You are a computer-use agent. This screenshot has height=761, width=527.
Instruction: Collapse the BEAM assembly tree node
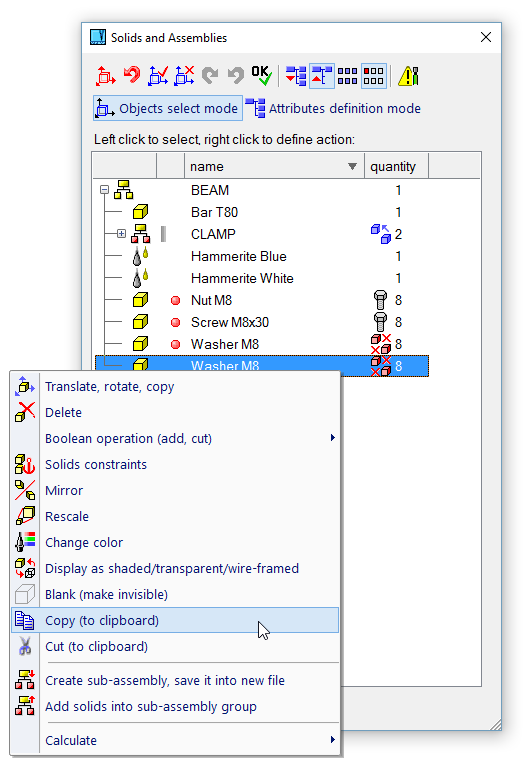click(x=104, y=190)
